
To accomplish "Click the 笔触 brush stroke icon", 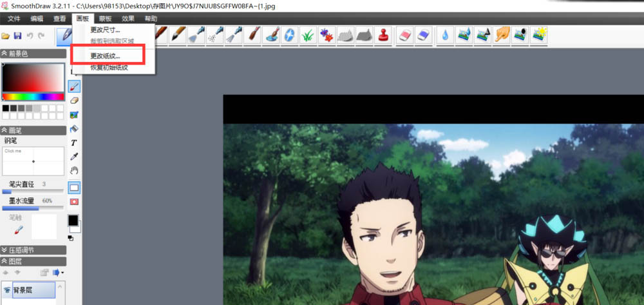I will 19,230.
